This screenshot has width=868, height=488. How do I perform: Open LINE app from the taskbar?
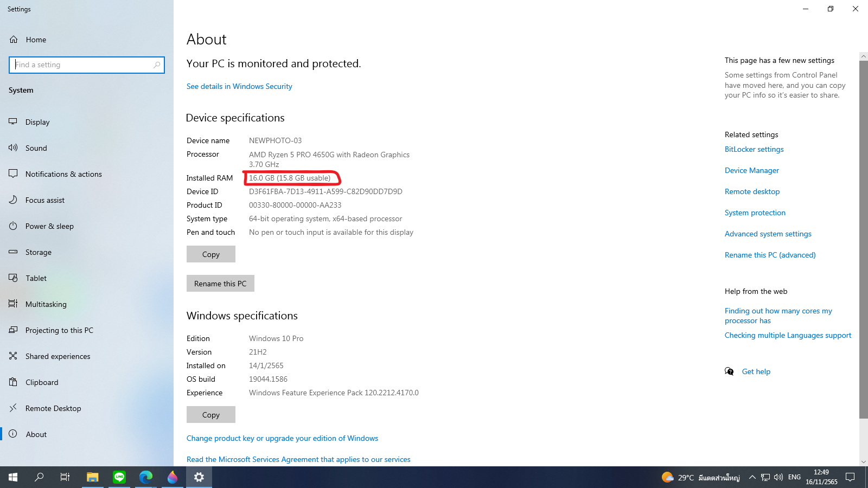click(119, 477)
